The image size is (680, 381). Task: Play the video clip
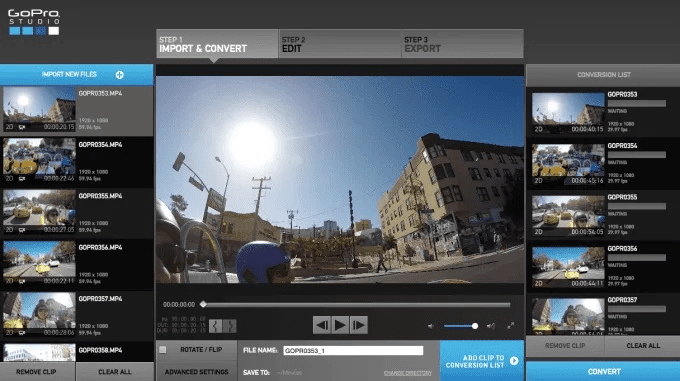coord(340,325)
